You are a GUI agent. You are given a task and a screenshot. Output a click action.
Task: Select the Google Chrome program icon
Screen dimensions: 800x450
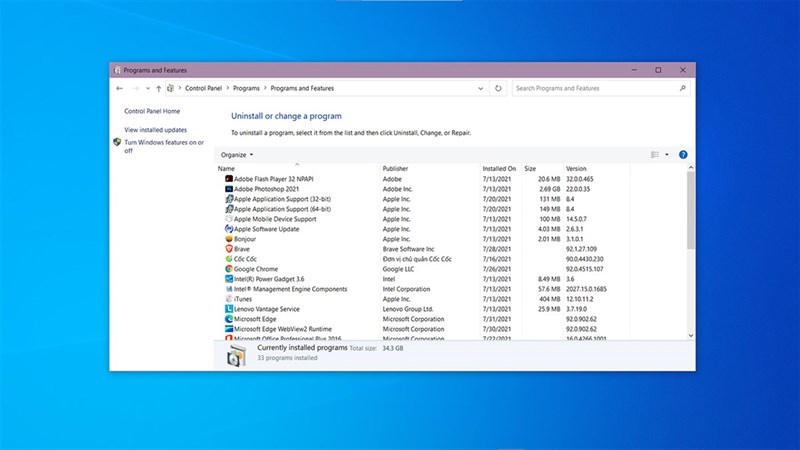[229, 269]
